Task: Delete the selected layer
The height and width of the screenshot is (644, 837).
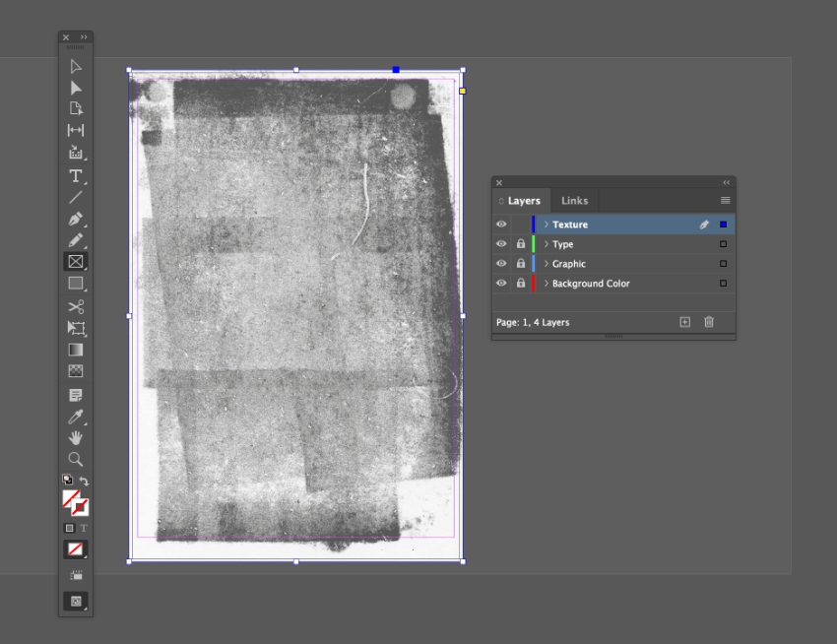Action: 709,322
